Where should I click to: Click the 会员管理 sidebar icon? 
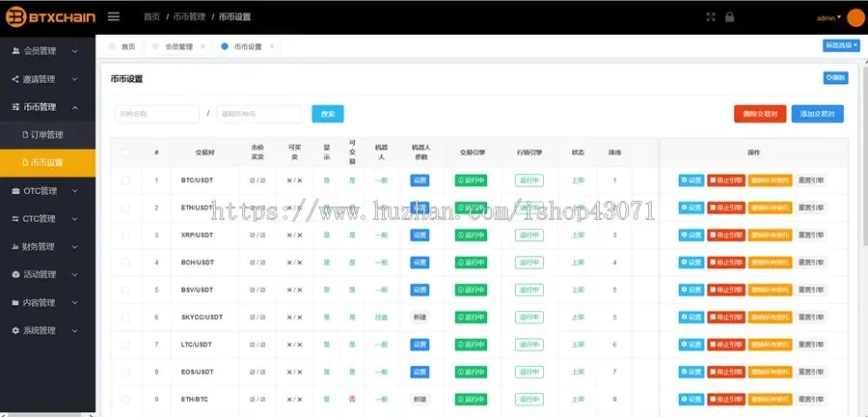click(15, 51)
